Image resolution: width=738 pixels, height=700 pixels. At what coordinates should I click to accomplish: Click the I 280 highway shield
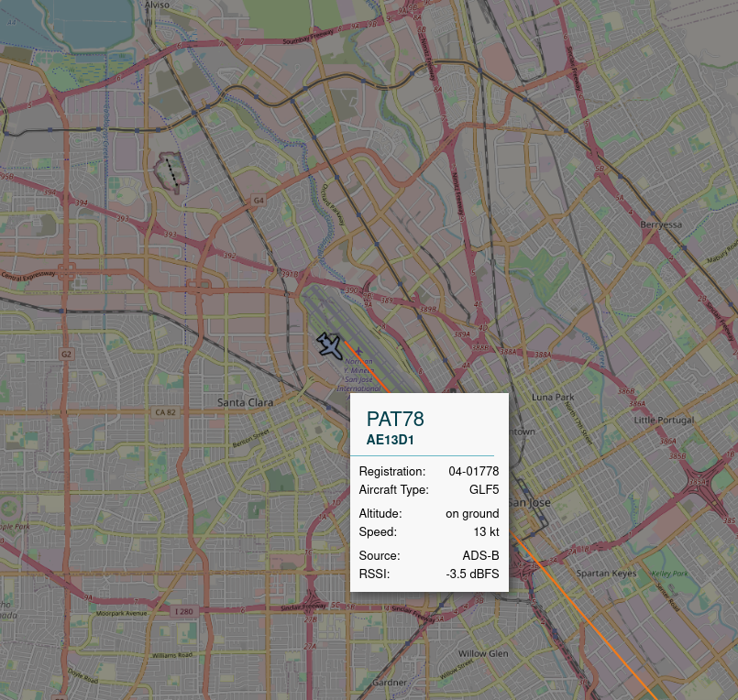coord(183,611)
